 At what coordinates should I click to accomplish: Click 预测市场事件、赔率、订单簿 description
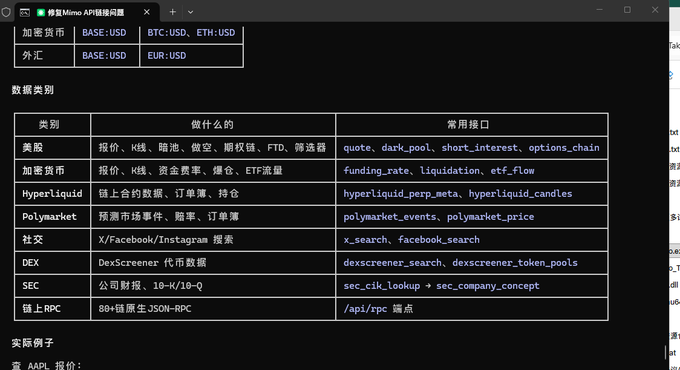tap(169, 217)
